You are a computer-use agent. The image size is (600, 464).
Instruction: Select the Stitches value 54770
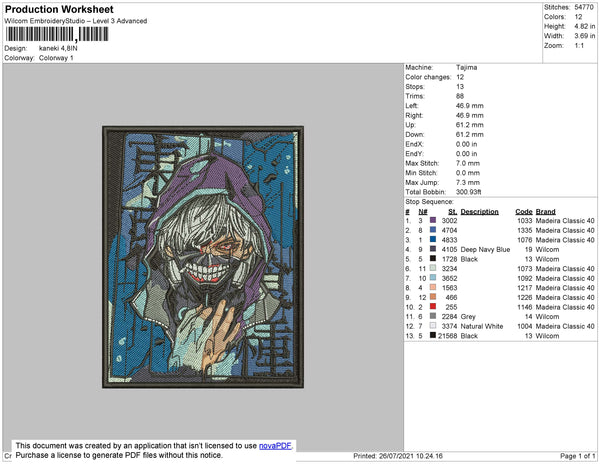pyautogui.click(x=584, y=7)
